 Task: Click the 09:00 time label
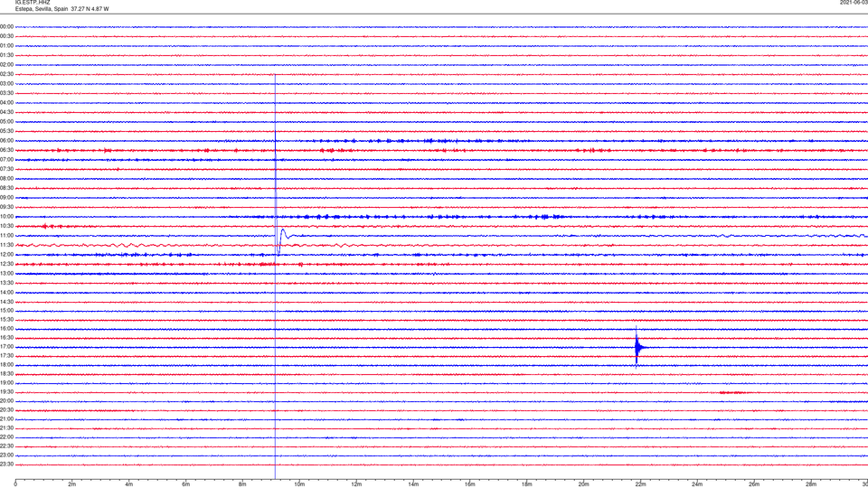coord(6,198)
